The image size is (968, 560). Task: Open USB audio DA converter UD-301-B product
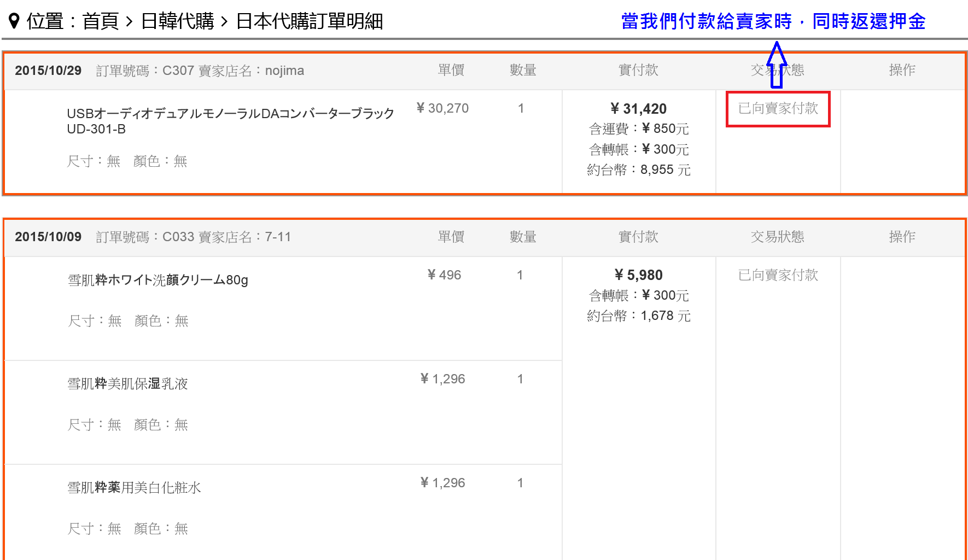pos(230,121)
